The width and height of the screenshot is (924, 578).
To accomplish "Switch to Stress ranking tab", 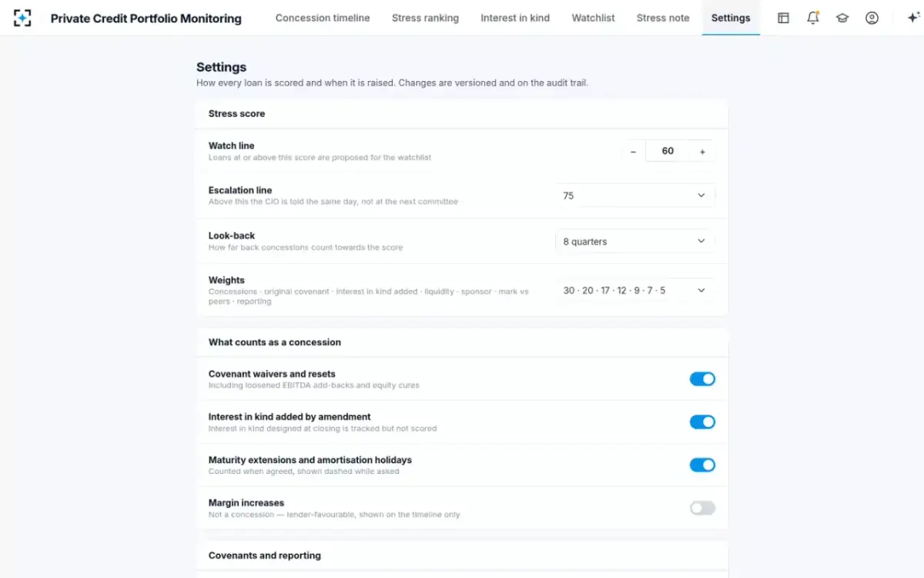I will pos(425,18).
